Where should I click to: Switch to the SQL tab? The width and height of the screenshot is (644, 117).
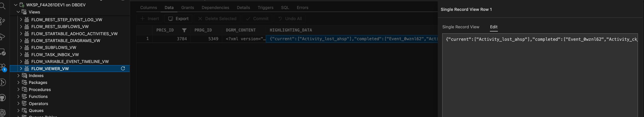285,7
